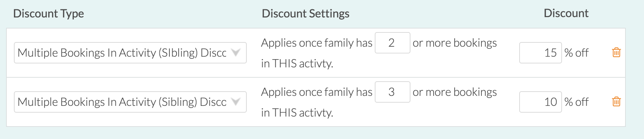
Task: Focus the discount percent field showing 10
Action: [x=540, y=102]
